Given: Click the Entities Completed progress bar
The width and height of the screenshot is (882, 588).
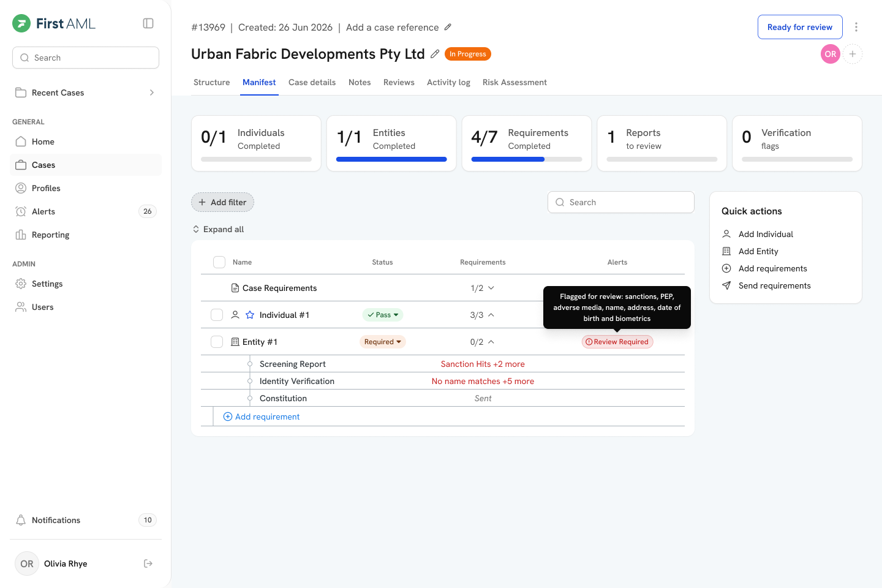Looking at the screenshot, I should 391,159.
